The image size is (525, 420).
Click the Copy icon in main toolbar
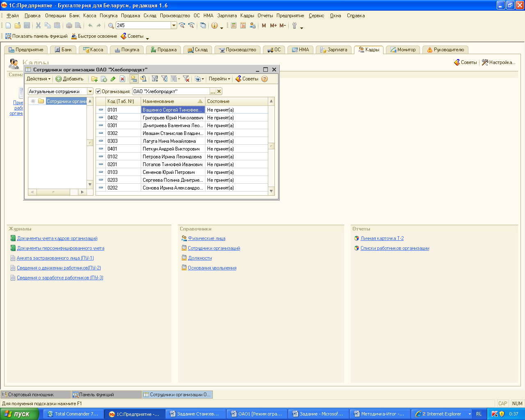[48, 25]
